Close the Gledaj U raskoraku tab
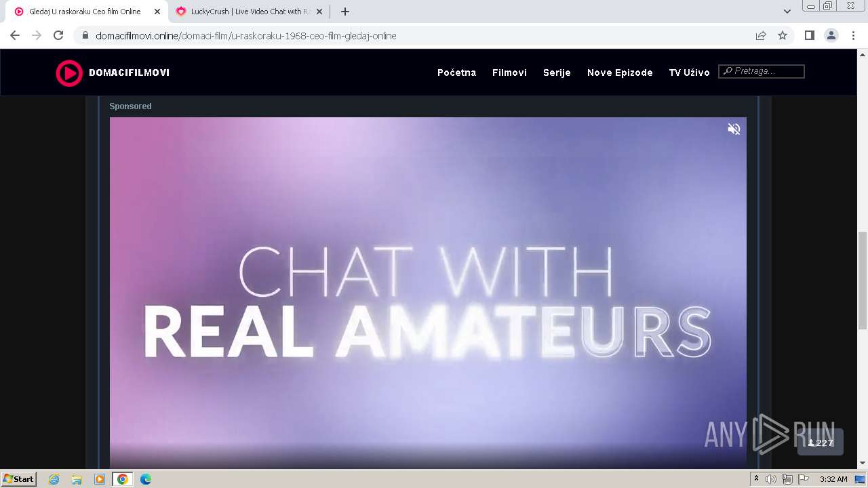The width and height of the screenshot is (868, 488). click(x=157, y=12)
